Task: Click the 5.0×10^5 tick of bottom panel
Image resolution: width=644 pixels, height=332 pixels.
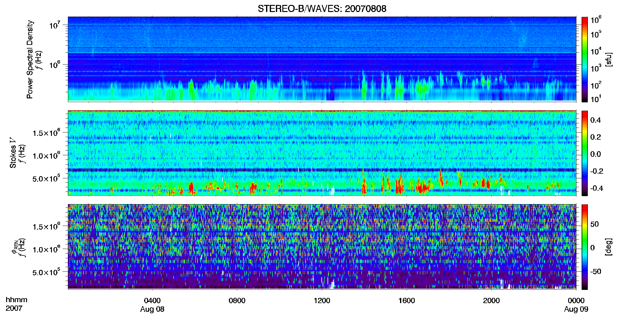Action: pos(46,272)
